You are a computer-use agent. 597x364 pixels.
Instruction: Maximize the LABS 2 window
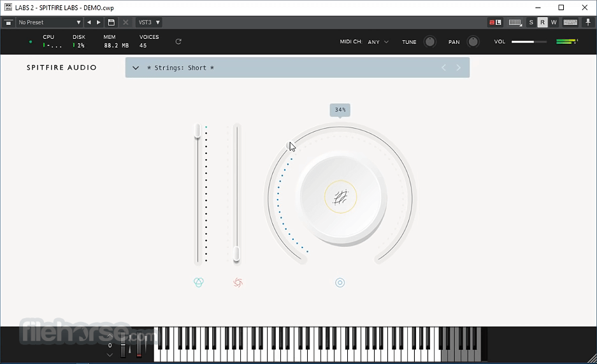(x=561, y=8)
